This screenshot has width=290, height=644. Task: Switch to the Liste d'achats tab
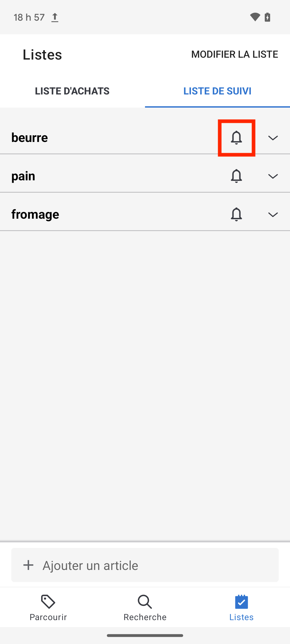point(72,91)
